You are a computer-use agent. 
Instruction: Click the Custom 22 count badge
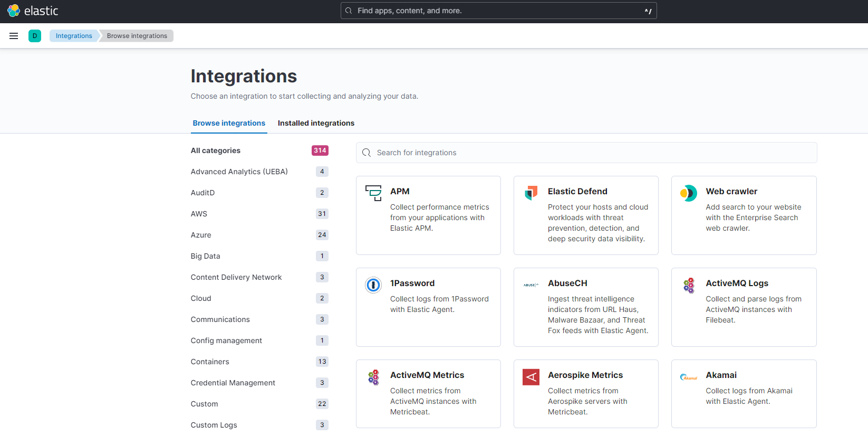[x=322, y=404]
